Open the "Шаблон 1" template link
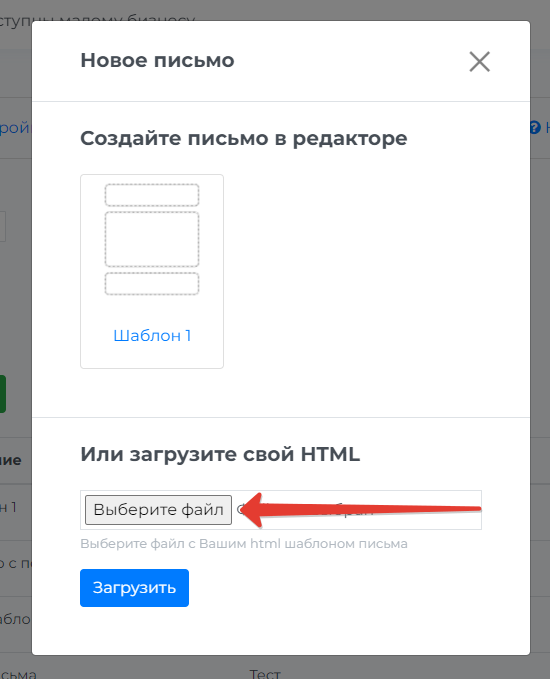The height and width of the screenshot is (679, 550). click(152, 336)
